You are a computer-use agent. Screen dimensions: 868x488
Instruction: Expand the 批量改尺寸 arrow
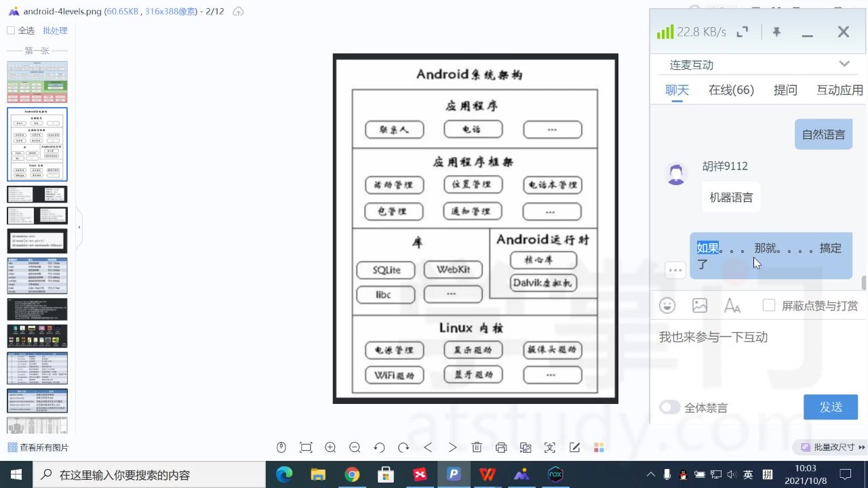point(862,447)
